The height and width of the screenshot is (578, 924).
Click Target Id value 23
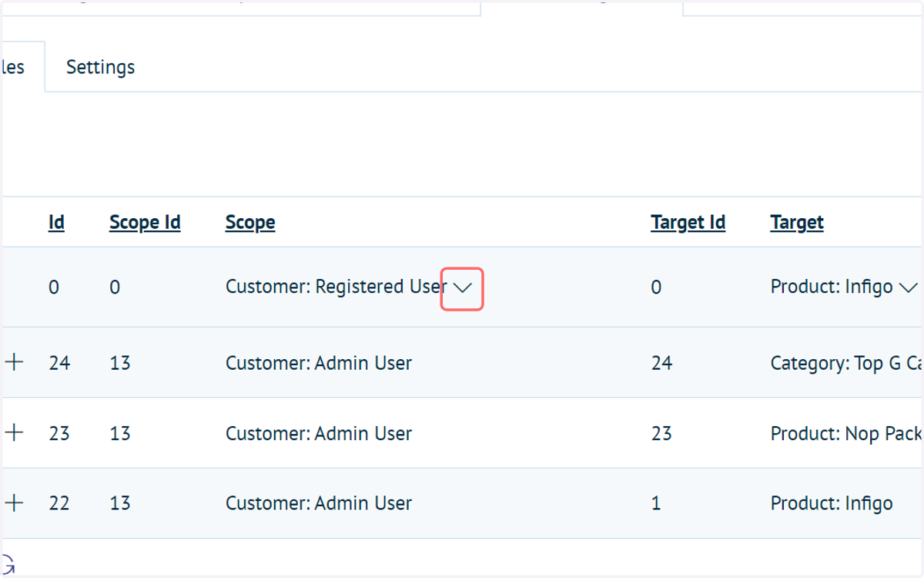pyautogui.click(x=661, y=433)
